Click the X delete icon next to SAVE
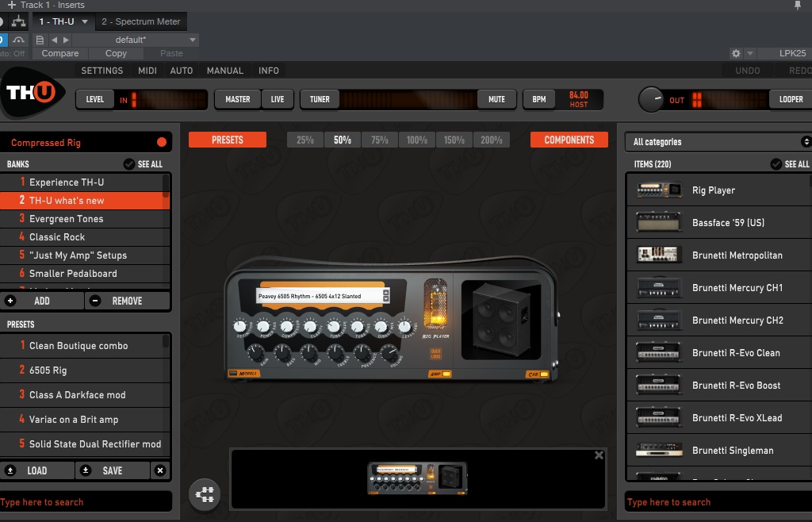 [160, 470]
